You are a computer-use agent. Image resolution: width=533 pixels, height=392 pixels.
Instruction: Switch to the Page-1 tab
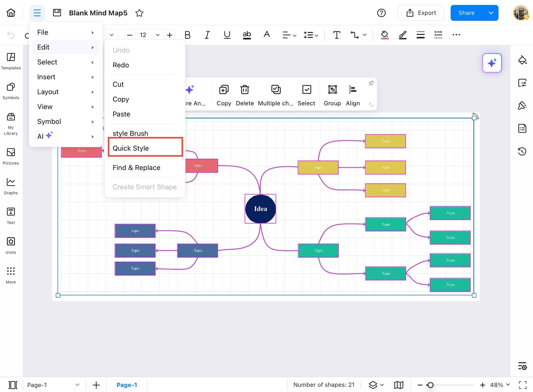click(x=127, y=385)
